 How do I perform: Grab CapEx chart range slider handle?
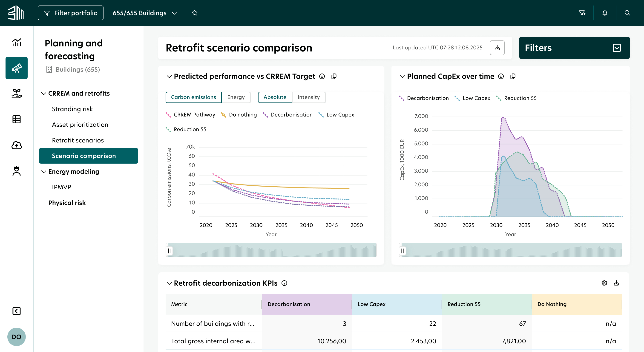(402, 251)
